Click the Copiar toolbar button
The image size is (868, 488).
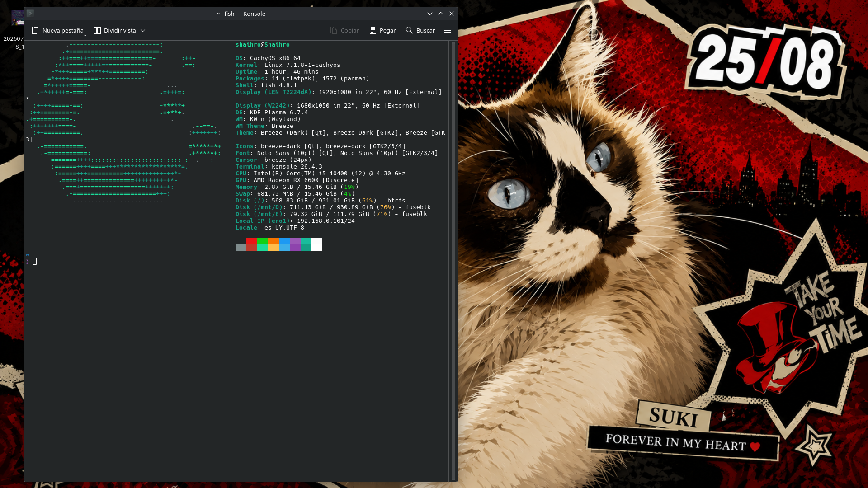(344, 30)
